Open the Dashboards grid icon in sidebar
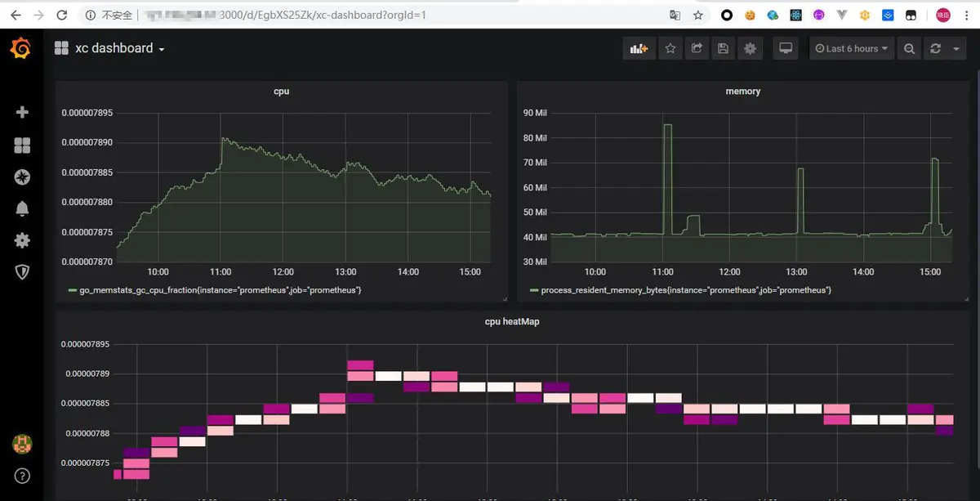The image size is (980, 501). (x=22, y=145)
